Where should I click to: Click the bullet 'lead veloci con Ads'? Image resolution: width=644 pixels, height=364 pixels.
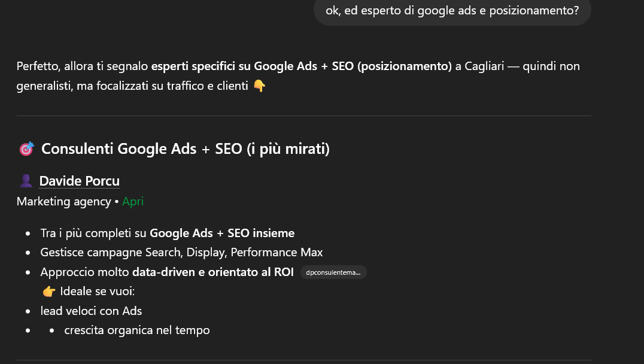click(x=91, y=311)
